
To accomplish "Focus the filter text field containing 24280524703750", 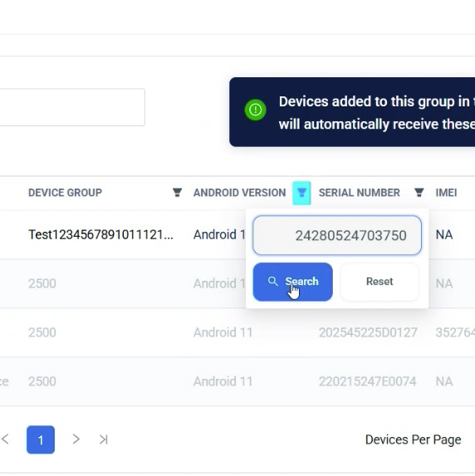I will pyautogui.click(x=337, y=235).
